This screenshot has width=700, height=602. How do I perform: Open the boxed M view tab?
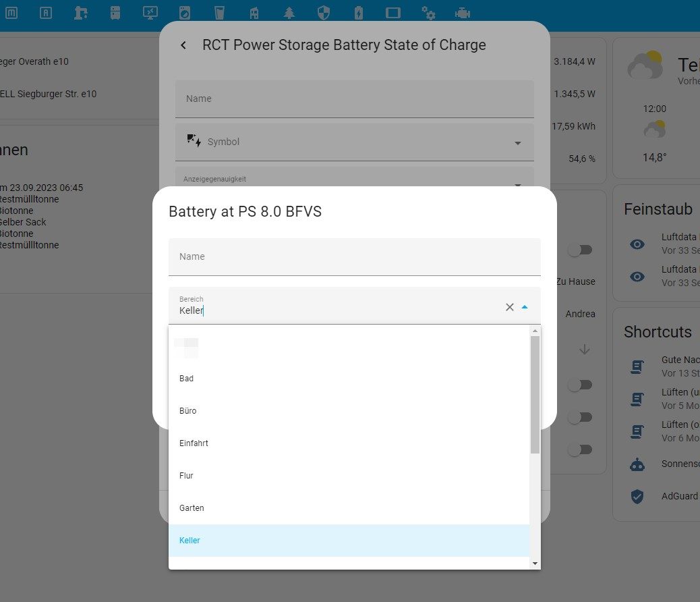(x=11, y=13)
